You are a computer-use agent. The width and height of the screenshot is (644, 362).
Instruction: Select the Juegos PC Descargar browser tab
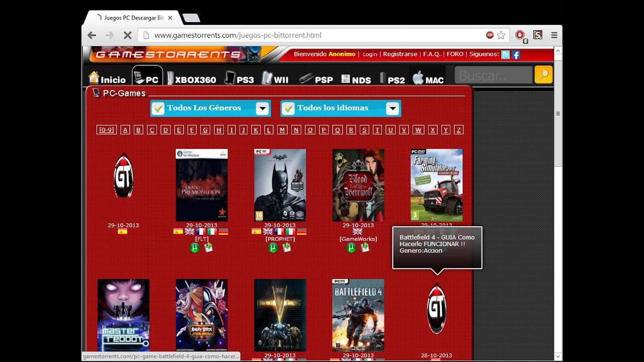tap(133, 18)
